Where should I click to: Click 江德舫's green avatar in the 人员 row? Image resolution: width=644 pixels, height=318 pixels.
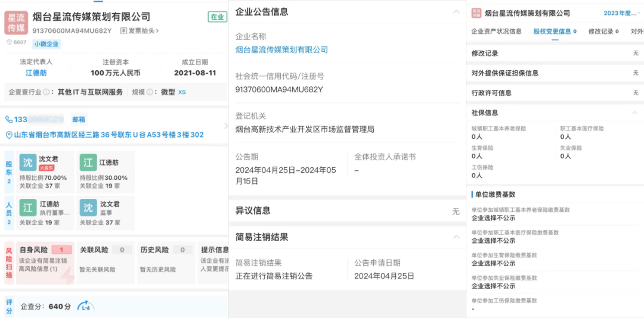[x=28, y=207]
